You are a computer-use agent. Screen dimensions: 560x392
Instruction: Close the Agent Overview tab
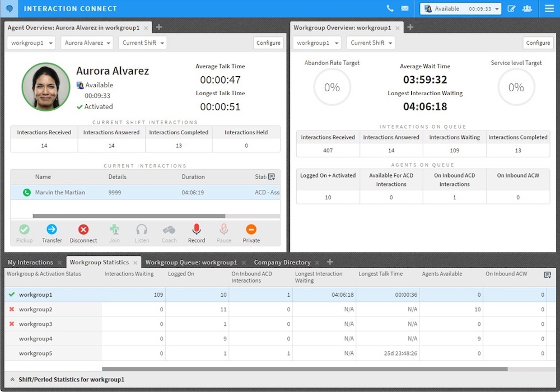tap(146, 28)
